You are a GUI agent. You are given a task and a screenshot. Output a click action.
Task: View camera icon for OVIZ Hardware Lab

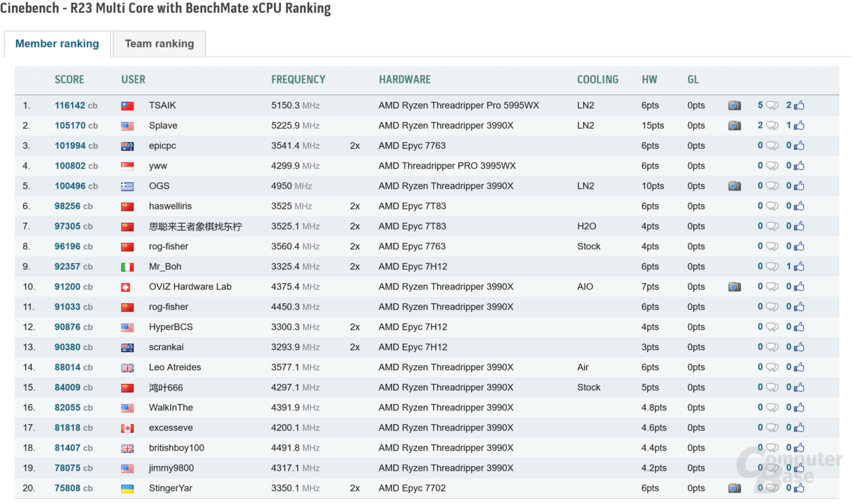pyautogui.click(x=734, y=287)
